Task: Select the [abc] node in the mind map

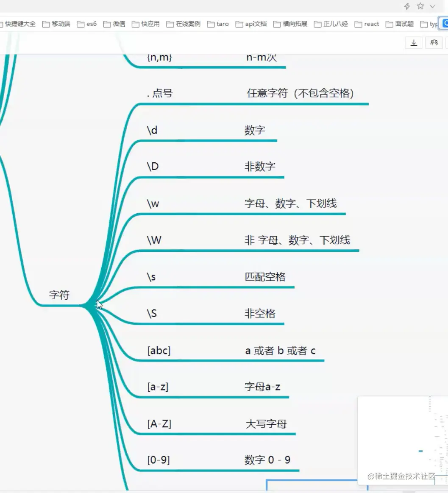Action: [159, 350]
